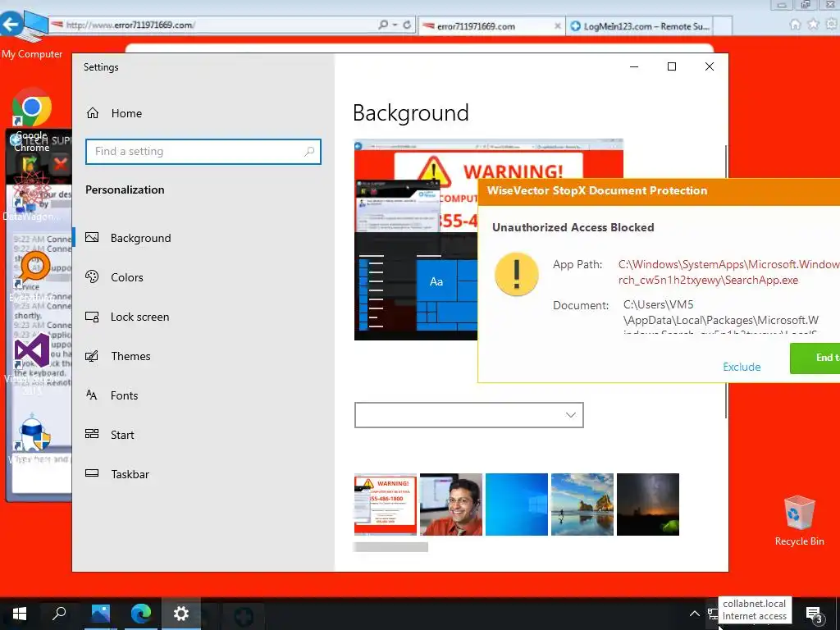
Task: Open Fonts settings page
Action: pyautogui.click(x=112, y=395)
